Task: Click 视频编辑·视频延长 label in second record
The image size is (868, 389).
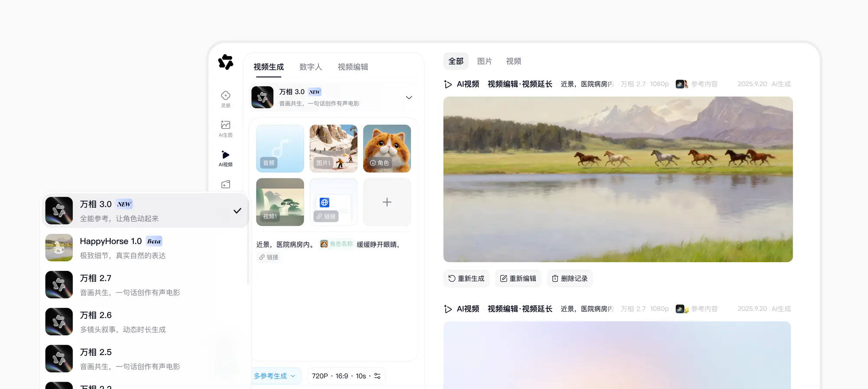Action: click(x=520, y=309)
